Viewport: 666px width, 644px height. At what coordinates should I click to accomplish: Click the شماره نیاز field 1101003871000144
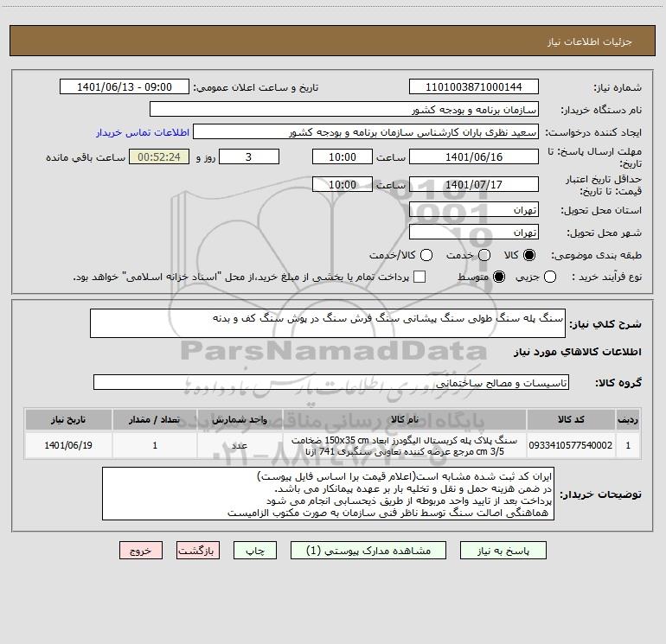tap(474, 87)
